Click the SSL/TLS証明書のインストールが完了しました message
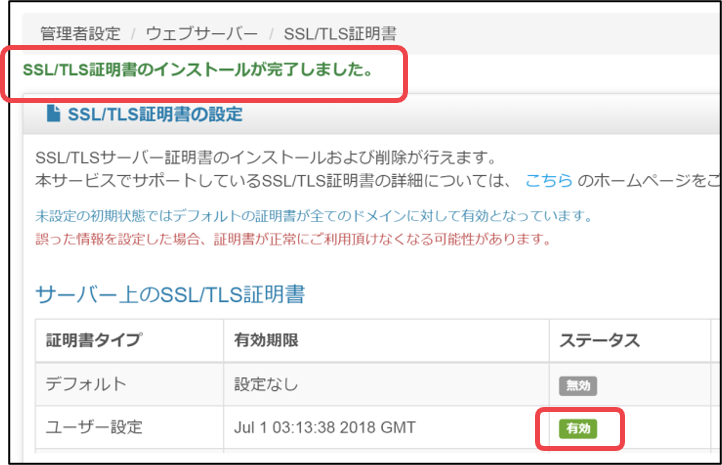This screenshot has width=722, height=465. tap(198, 70)
